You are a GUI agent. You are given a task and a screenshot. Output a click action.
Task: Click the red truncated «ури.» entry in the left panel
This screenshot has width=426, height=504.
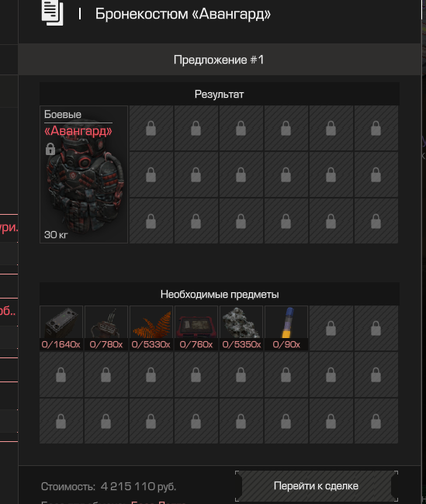click(x=9, y=227)
